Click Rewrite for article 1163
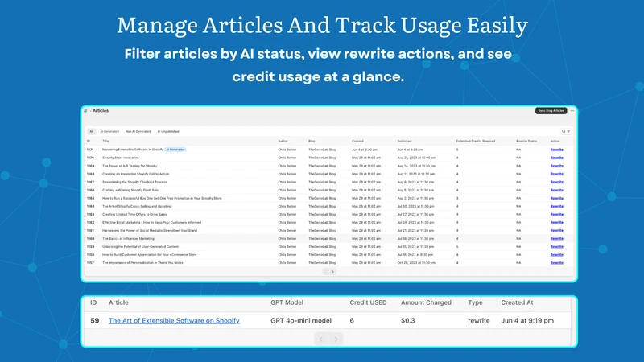644x362 pixels. tap(556, 214)
